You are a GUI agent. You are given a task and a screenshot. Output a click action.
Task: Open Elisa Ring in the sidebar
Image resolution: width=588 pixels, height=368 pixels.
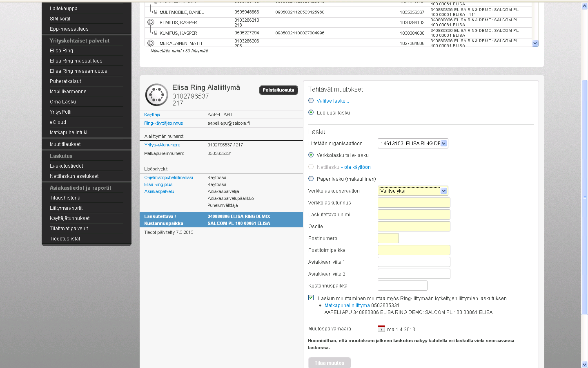click(61, 51)
